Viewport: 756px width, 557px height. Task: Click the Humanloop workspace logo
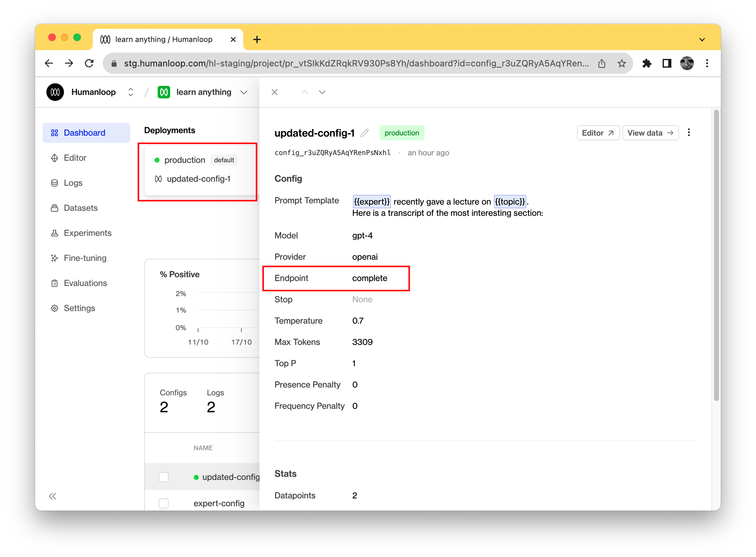(x=55, y=92)
